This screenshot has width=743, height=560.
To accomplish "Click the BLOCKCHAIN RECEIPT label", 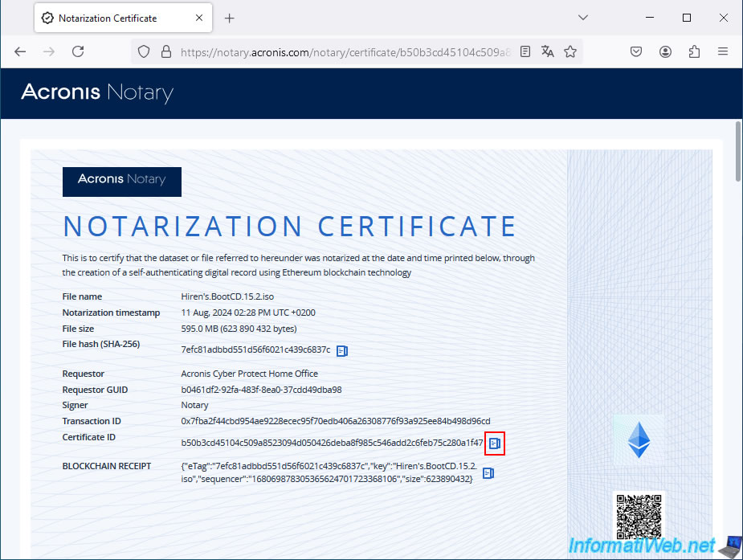I will pos(107,466).
